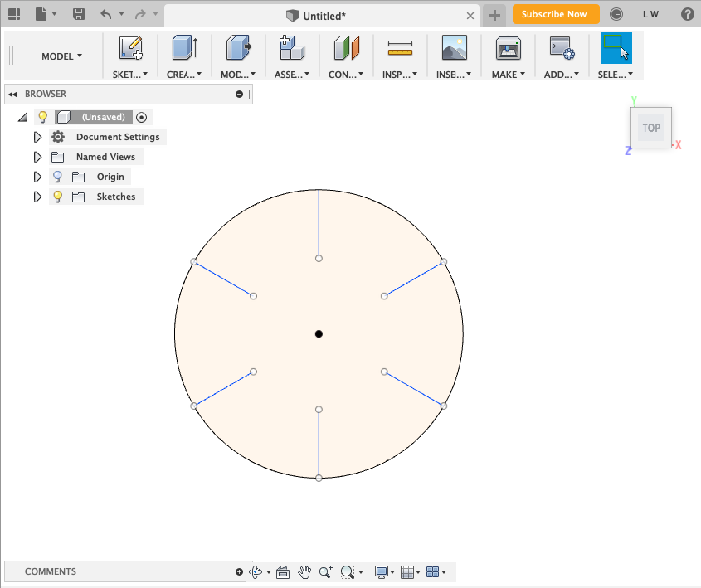Open the ASSEMBLE menu label
Screen dimensions: 701x588
click(x=292, y=75)
